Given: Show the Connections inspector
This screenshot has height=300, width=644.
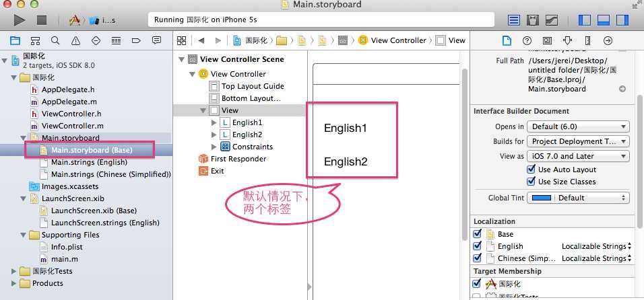Looking at the screenshot, I should [608, 40].
